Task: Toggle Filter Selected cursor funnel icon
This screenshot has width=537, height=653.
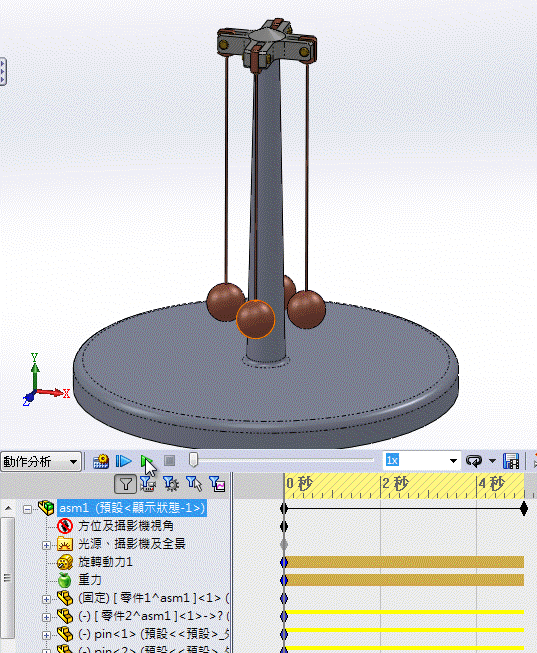Action: 194,484
